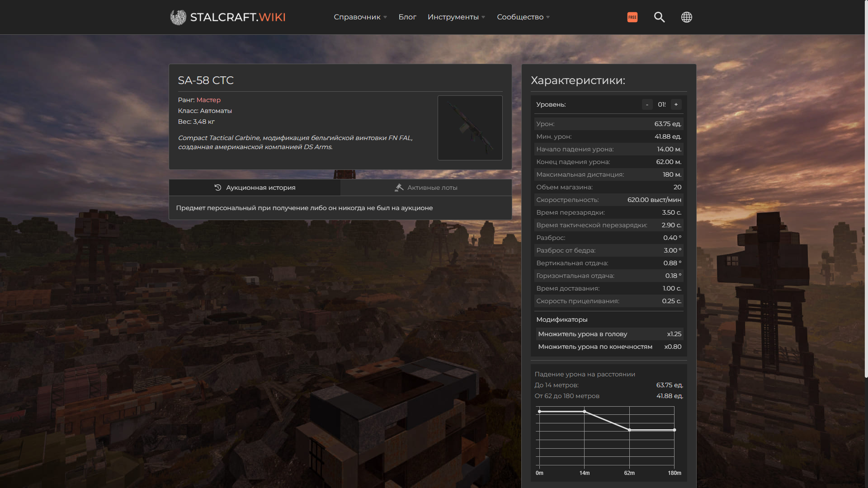This screenshot has width=868, height=488.
Task: Click the Вес: 3,48 кг text
Action: [196, 122]
